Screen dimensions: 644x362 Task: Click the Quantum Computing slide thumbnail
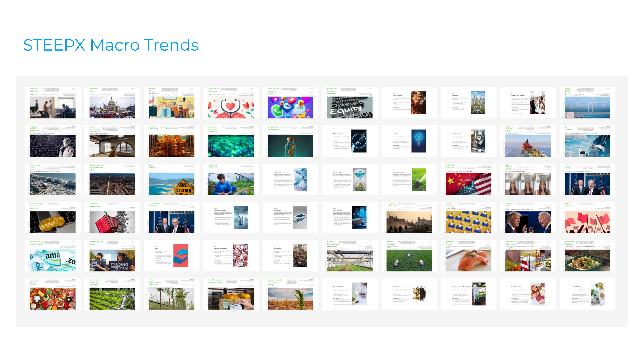[171, 141]
